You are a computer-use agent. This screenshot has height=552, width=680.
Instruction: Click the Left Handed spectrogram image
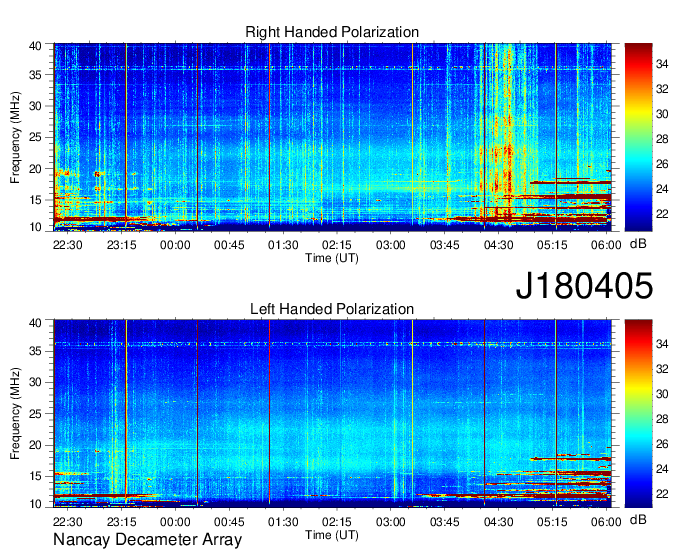tap(332, 414)
